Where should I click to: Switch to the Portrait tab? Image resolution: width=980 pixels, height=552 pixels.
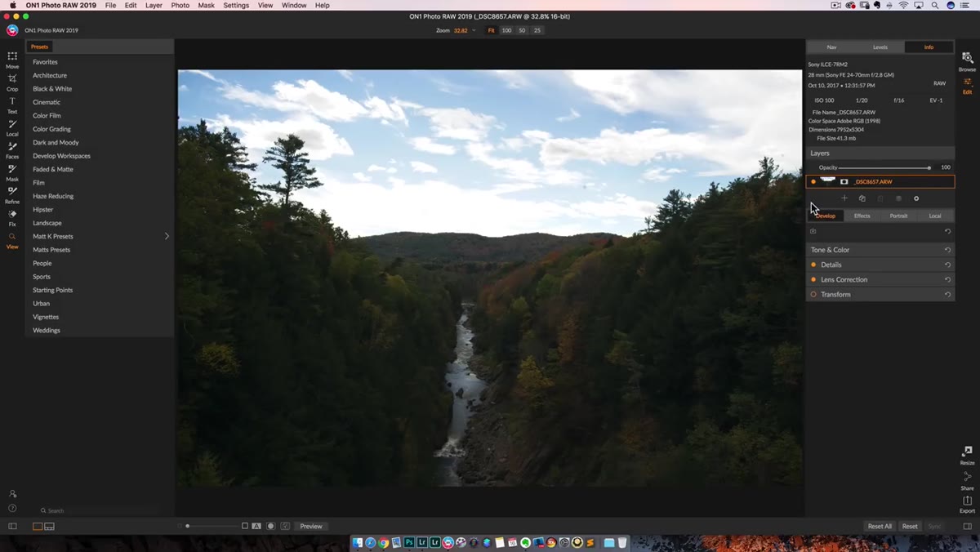[898, 216]
